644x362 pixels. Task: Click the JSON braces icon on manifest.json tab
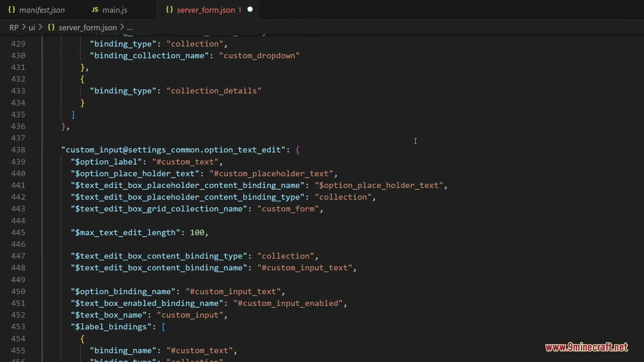pyautogui.click(x=12, y=10)
